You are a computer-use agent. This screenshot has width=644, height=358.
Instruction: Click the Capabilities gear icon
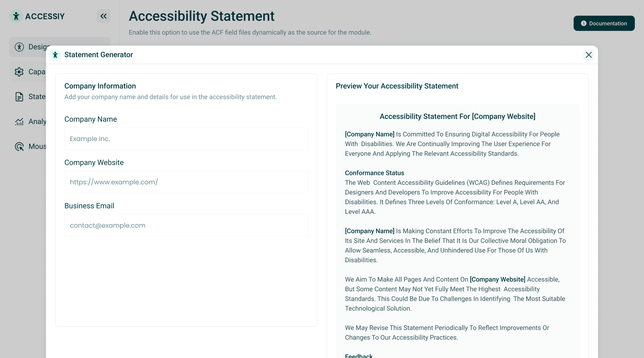pyautogui.click(x=19, y=72)
